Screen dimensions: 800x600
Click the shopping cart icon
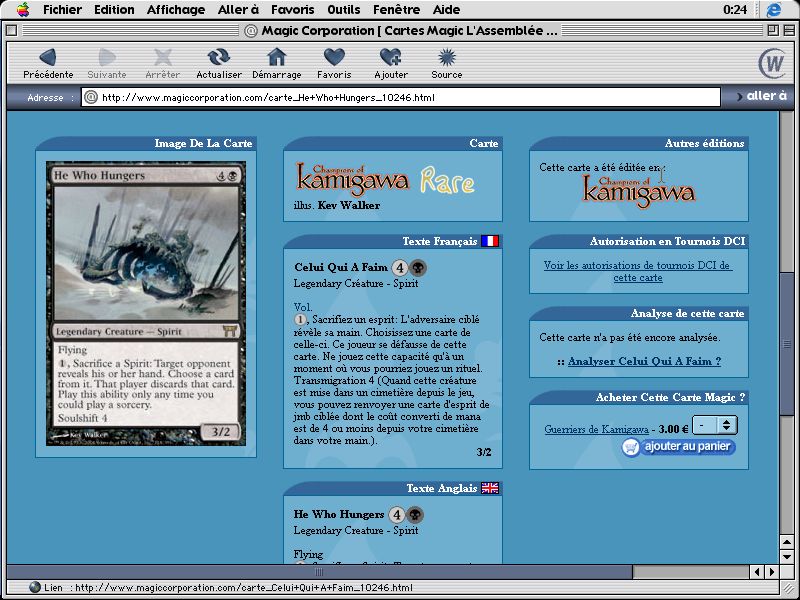coord(631,447)
